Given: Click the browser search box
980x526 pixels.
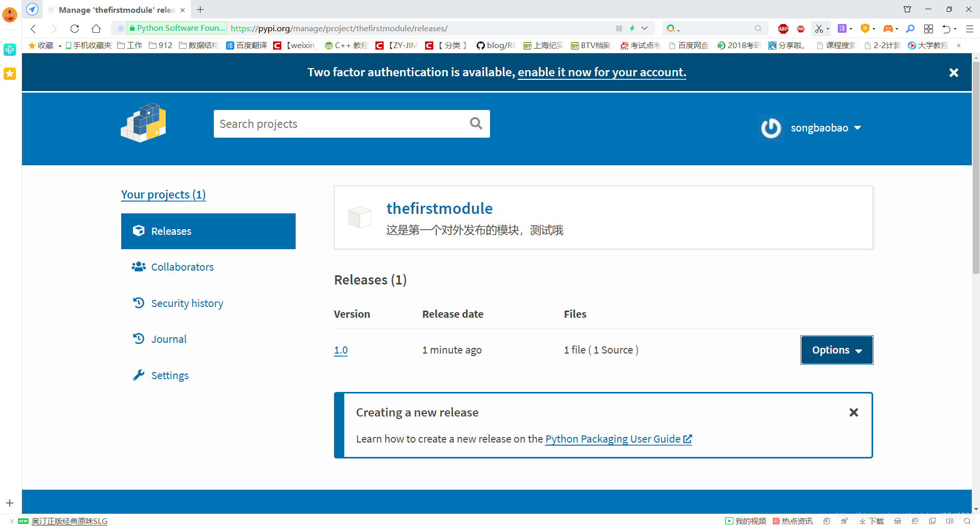Looking at the screenshot, I should pyautogui.click(x=715, y=28).
